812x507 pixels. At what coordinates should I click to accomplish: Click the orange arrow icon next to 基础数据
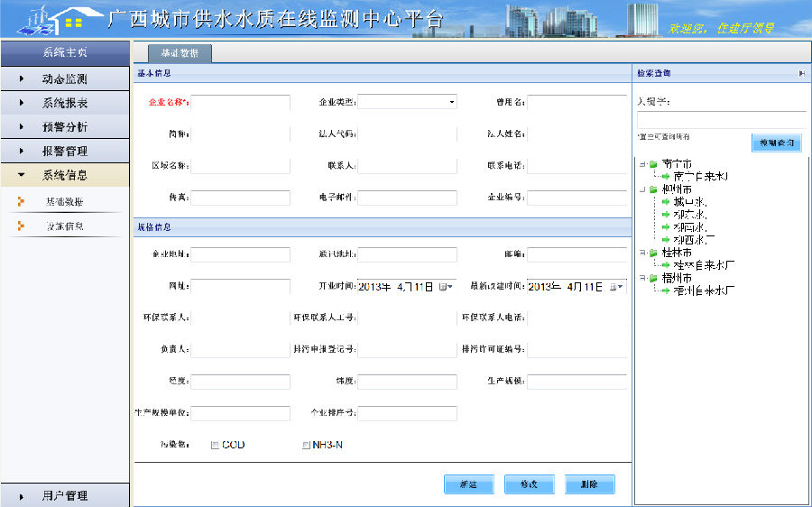(20, 201)
